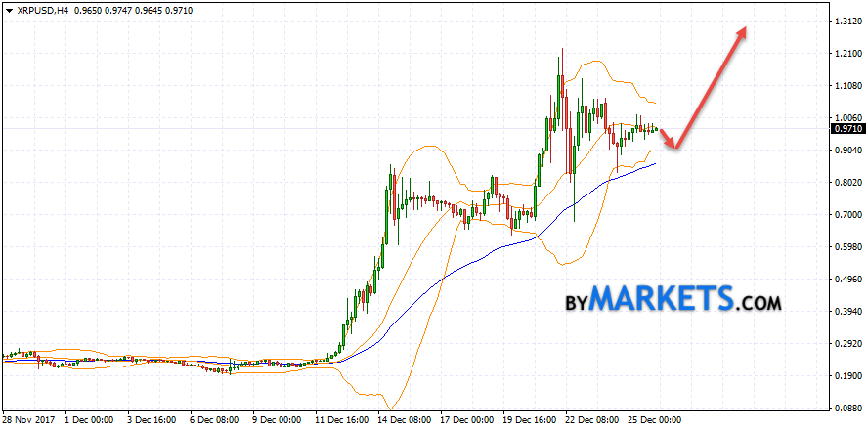
Task: Select the 6 Dec 08:00 time label
Action: point(213,420)
